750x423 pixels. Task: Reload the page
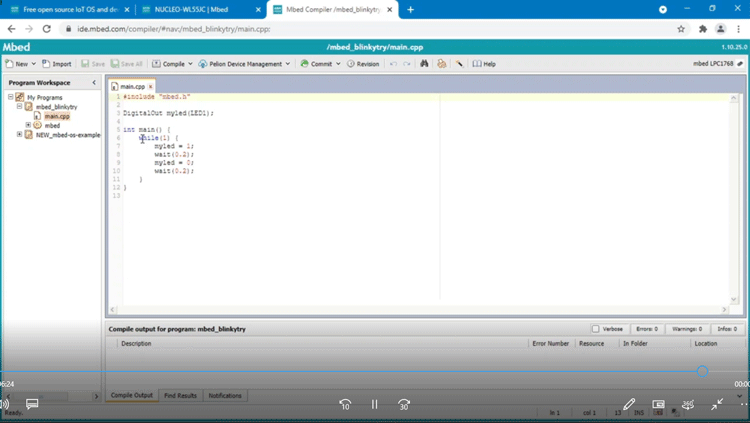(x=46, y=29)
